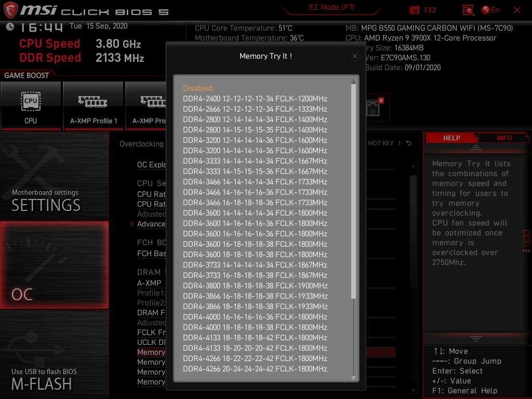This screenshot has height=399, width=532.
Task: Select DDR4-3466 14-16-16-16-36 FCLK-1733MHz
Action: [x=255, y=192]
